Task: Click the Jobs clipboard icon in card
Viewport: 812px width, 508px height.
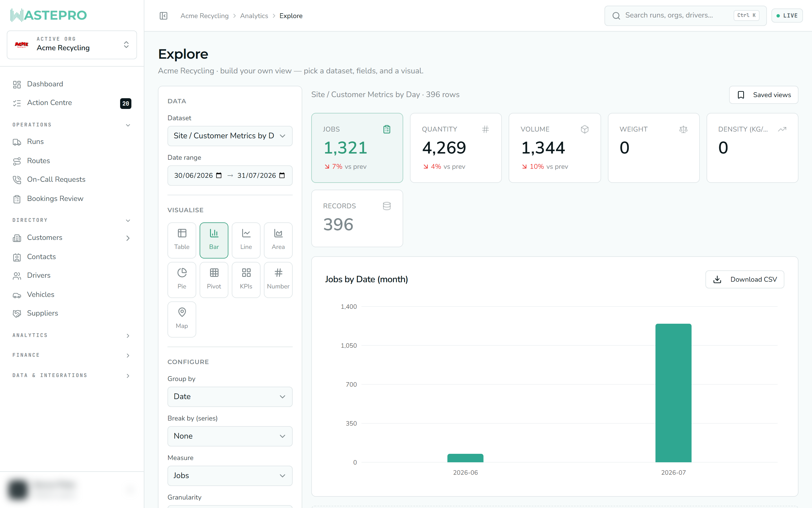Action: click(387, 129)
